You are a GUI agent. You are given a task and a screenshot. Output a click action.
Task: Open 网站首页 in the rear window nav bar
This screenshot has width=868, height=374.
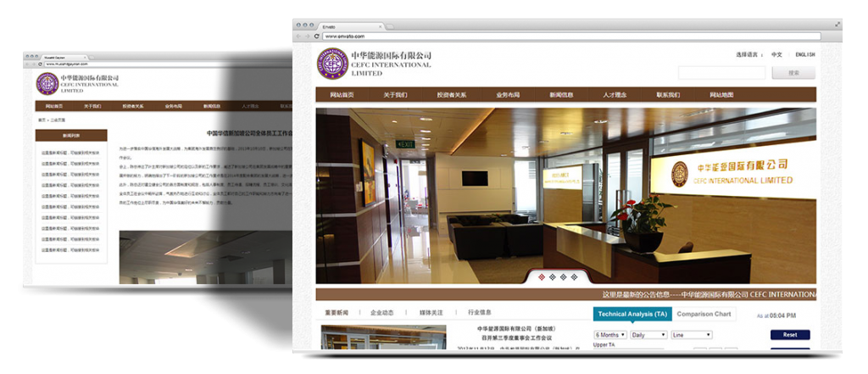click(x=53, y=106)
